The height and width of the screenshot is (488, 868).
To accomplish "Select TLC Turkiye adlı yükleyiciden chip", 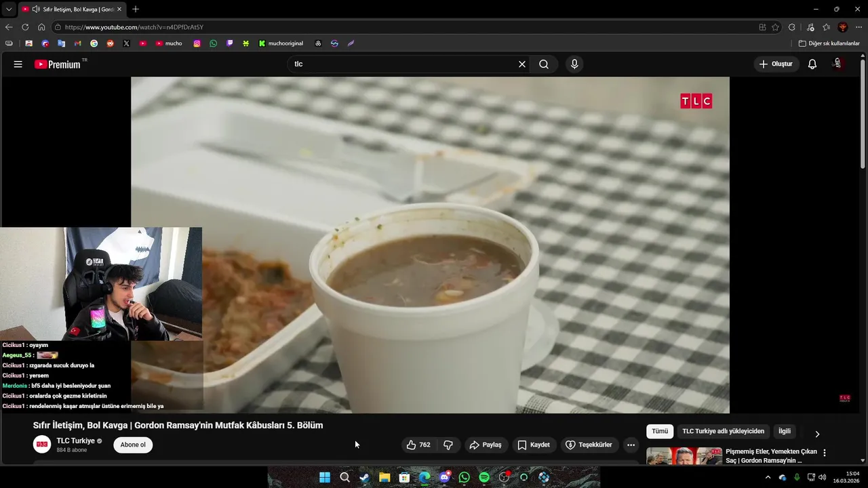I will pos(723,432).
